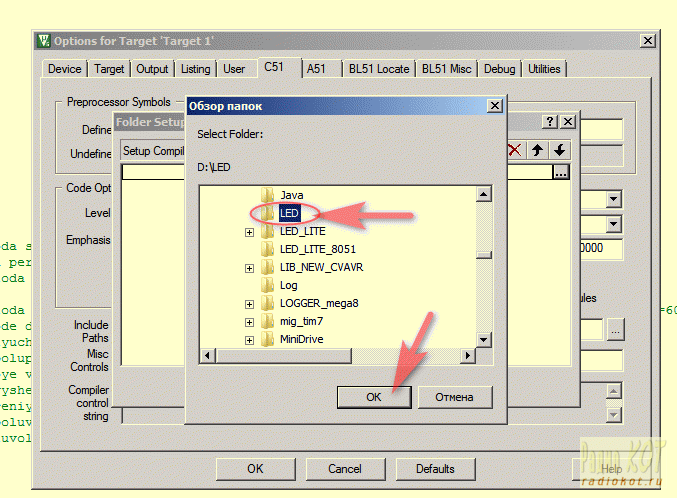This screenshot has height=498, width=677.
Task: Select the mig_tim7 folder
Action: [x=301, y=321]
